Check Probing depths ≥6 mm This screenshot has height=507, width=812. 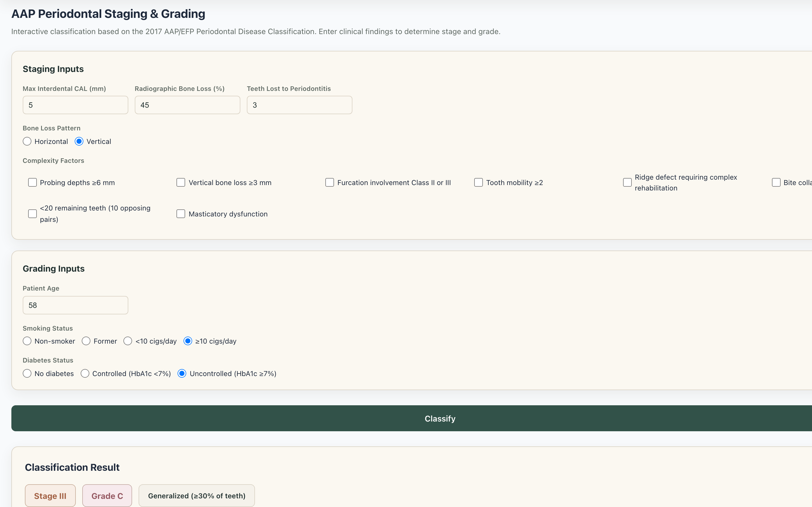[x=32, y=182]
